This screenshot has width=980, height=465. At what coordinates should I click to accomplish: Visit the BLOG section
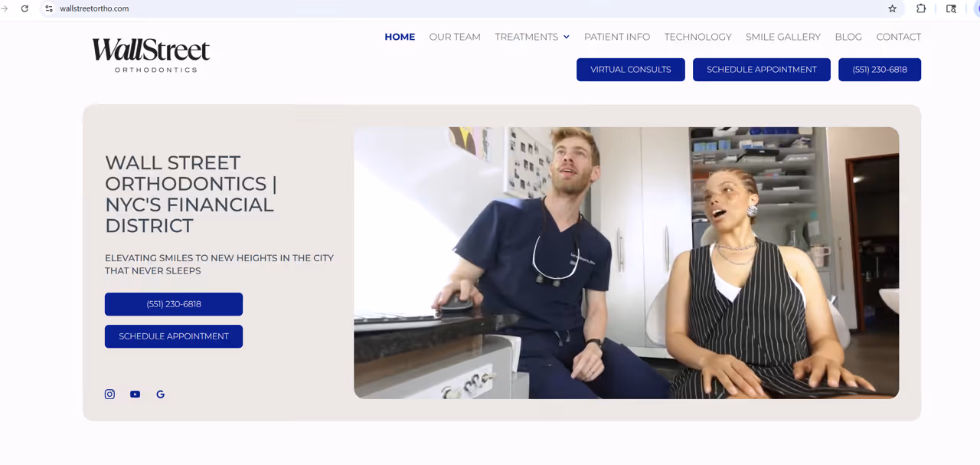coord(848,37)
